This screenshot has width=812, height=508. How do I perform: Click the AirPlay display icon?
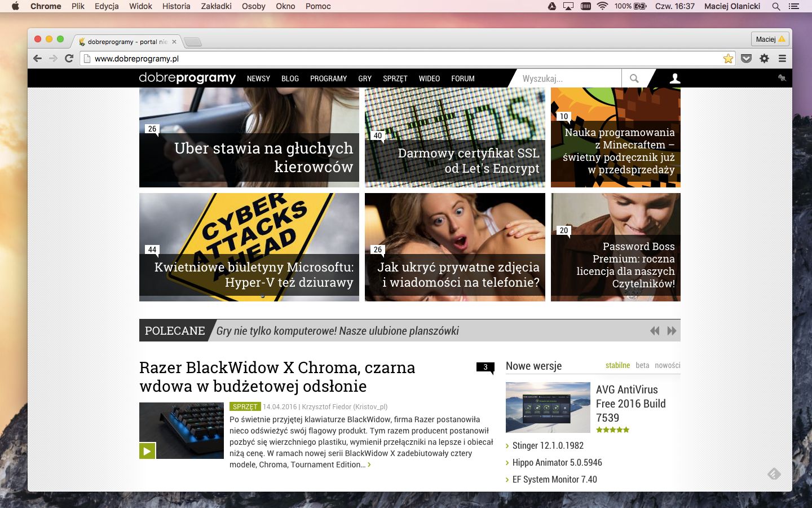(568, 6)
